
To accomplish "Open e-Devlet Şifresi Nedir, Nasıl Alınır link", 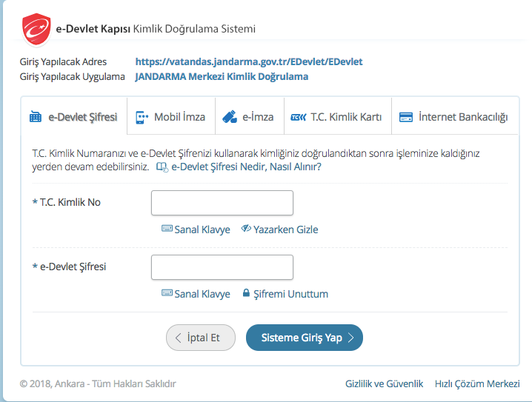I will pyautogui.click(x=245, y=167).
